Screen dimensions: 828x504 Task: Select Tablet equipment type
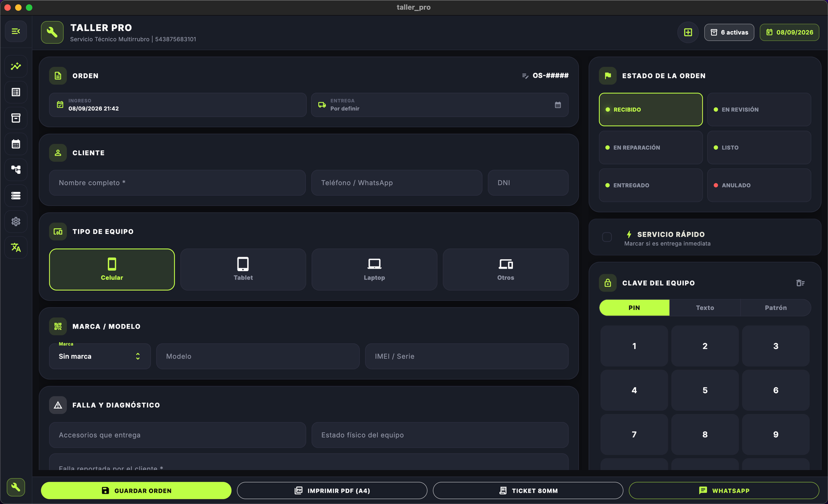[243, 270]
